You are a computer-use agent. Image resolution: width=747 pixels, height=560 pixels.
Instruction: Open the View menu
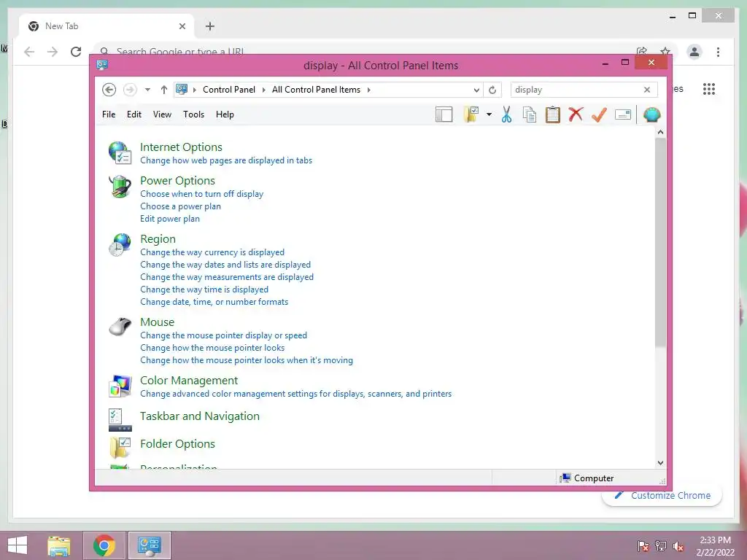162,114
